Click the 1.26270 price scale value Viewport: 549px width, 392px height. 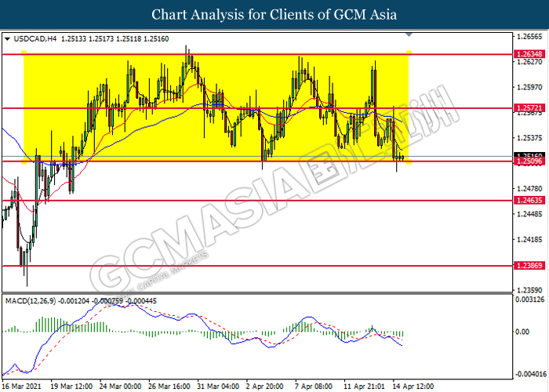click(529, 62)
